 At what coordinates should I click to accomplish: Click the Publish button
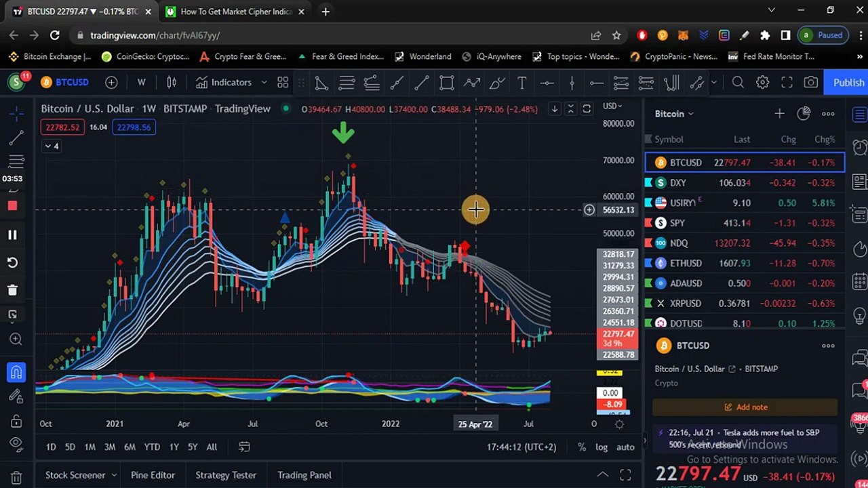(x=848, y=82)
